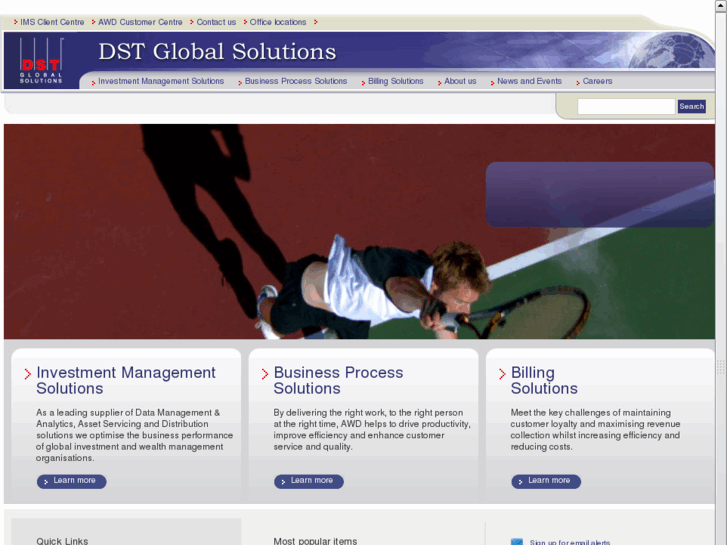This screenshot has height=545, width=727.
Task: Click the Search button
Action: (x=691, y=106)
